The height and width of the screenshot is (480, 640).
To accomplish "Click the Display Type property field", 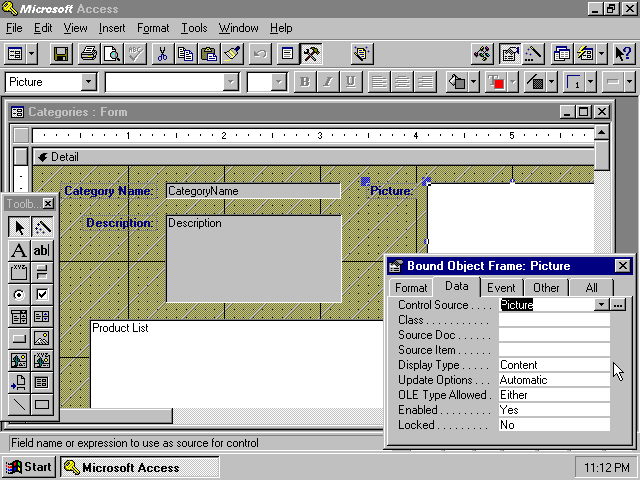I will click(554, 365).
